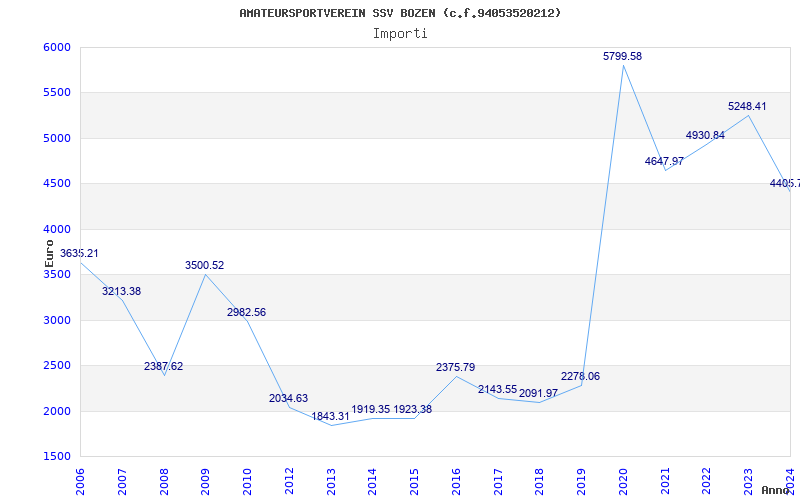Select the 2278.06 data label

click(x=581, y=377)
